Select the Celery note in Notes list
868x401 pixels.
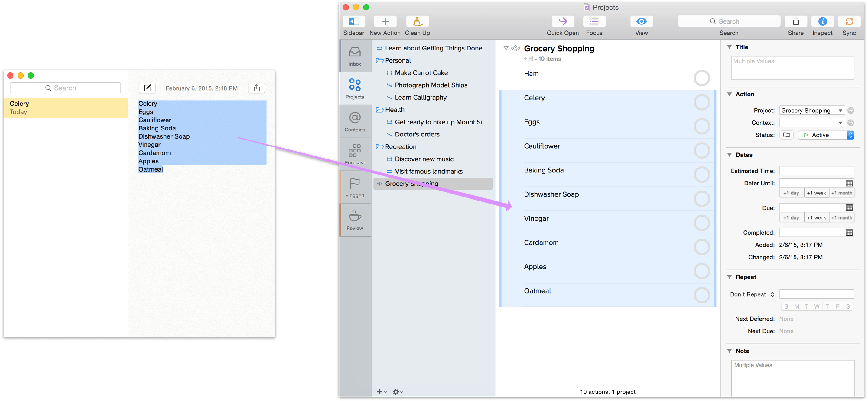[66, 108]
